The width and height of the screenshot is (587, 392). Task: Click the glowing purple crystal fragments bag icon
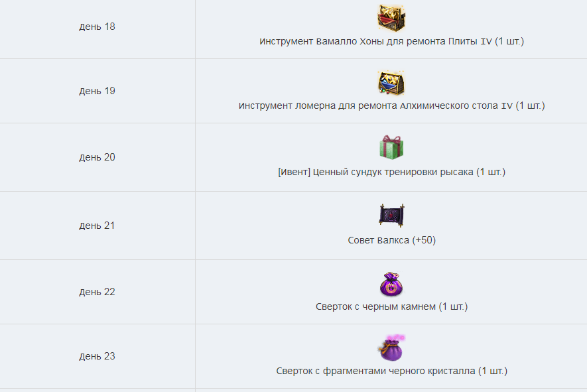(391, 348)
